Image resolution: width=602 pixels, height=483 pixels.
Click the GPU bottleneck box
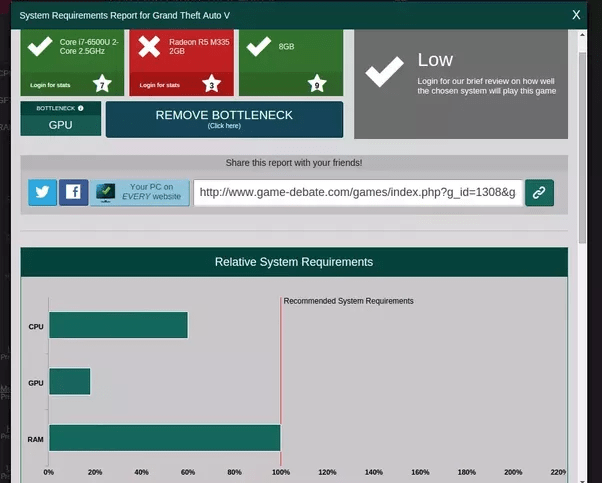61,118
